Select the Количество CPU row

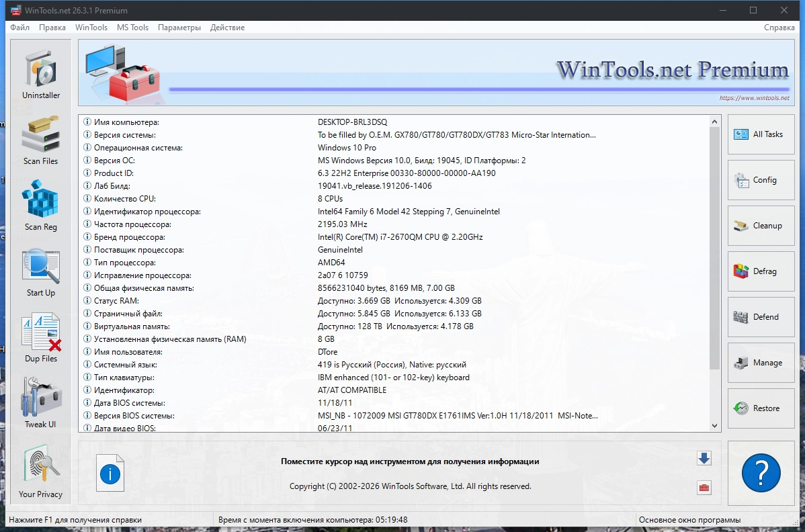point(394,199)
